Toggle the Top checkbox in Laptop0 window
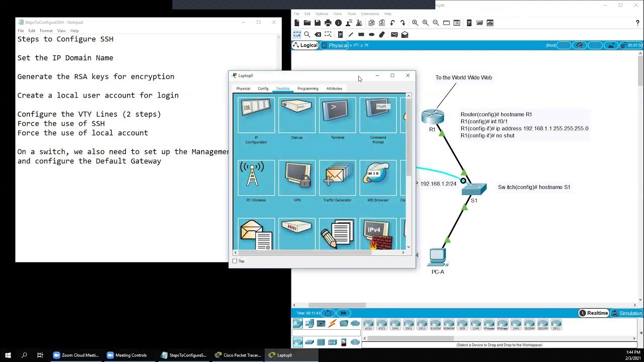The height and width of the screenshot is (362, 644). (x=235, y=261)
